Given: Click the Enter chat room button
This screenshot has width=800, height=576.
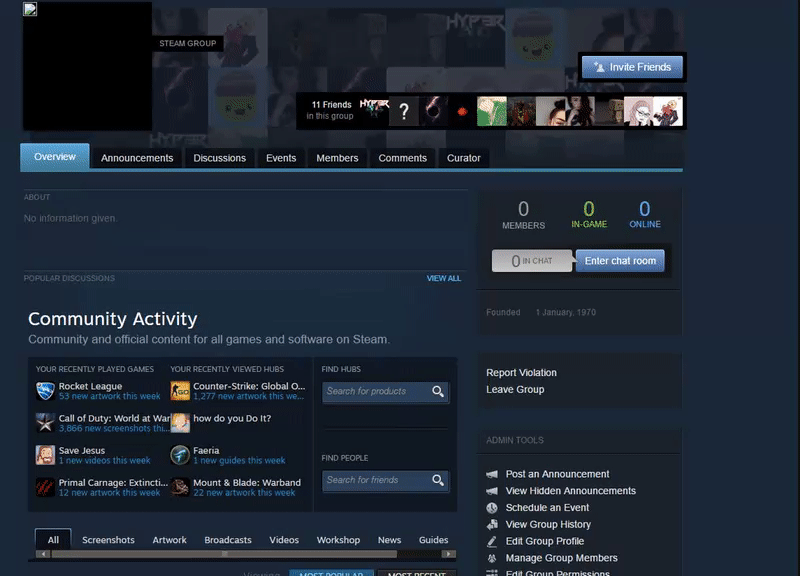Looking at the screenshot, I should pyautogui.click(x=620, y=261).
